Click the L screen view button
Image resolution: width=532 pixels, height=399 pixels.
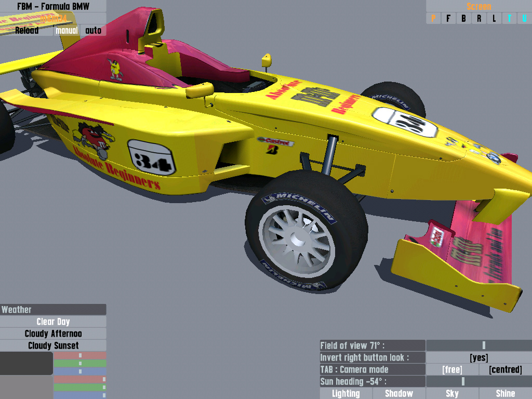point(494,18)
